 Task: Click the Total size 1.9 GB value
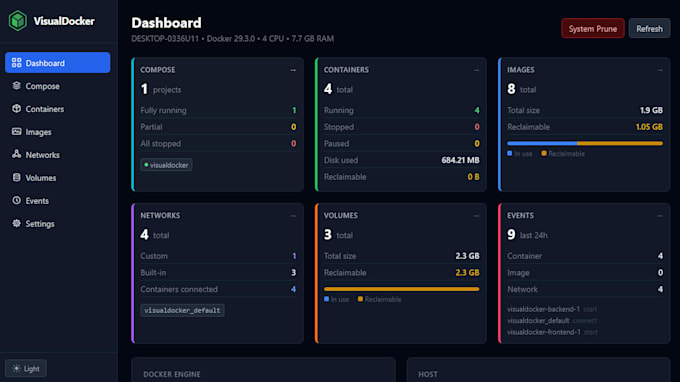[x=651, y=110]
